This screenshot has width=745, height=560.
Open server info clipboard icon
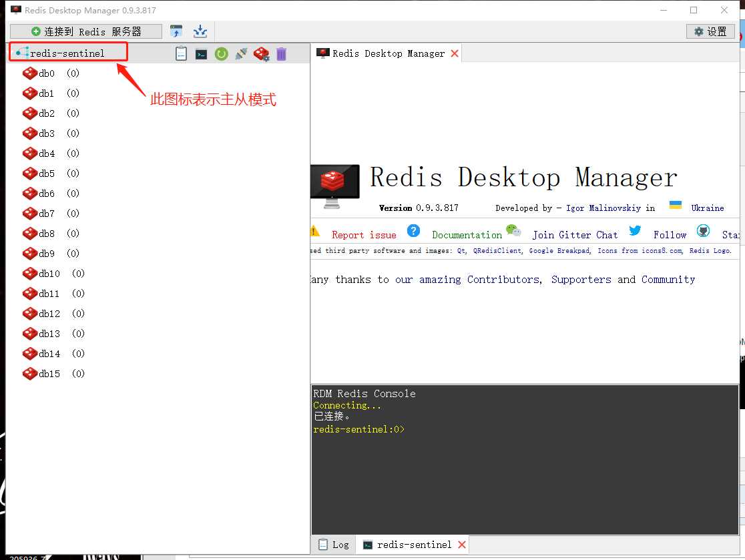[181, 53]
